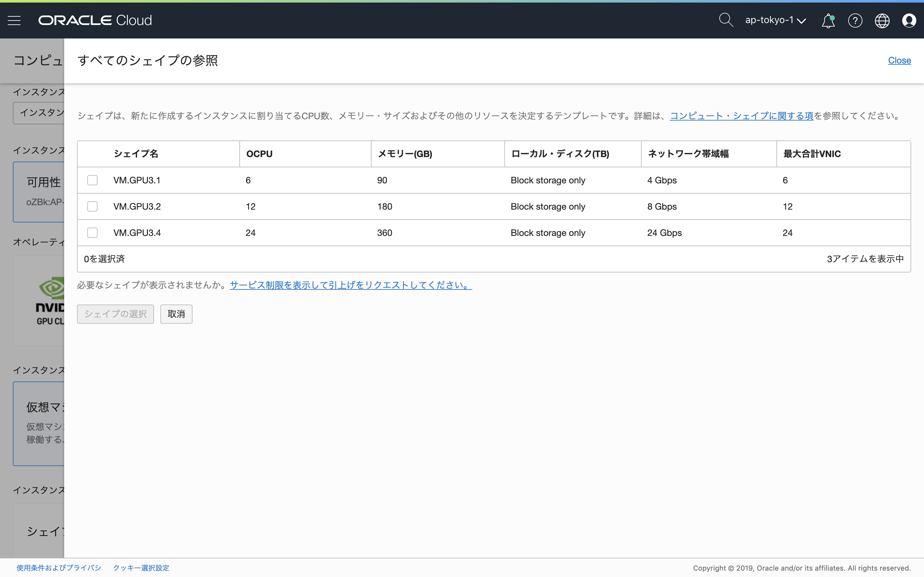Open 使用条件およびプライバシー in the footer

pos(59,567)
